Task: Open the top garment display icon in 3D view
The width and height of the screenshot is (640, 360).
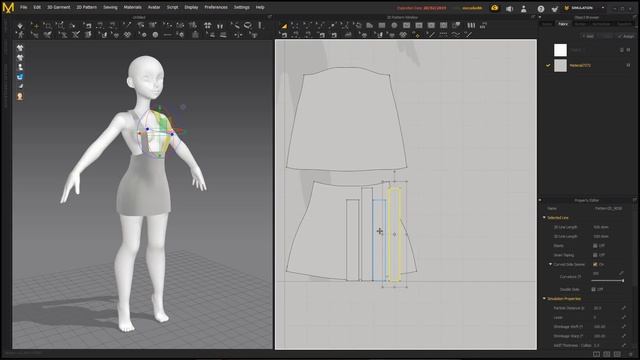Action: 20,48
